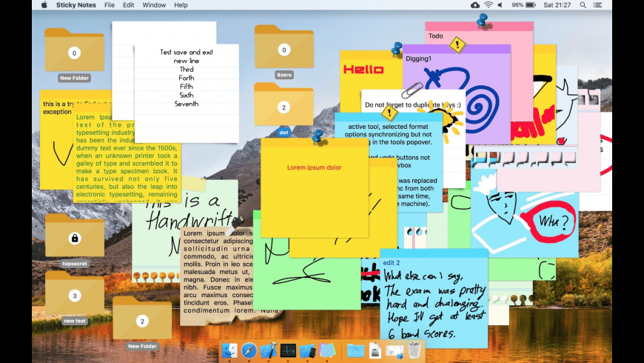This screenshot has height=363, width=644.
Task: Open the new test folder
Action: (74, 293)
